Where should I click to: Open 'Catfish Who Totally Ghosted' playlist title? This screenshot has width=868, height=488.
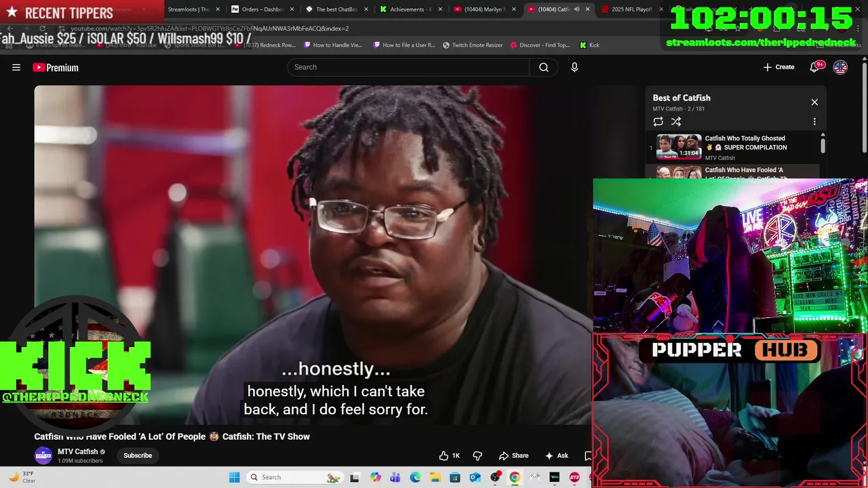(746, 143)
